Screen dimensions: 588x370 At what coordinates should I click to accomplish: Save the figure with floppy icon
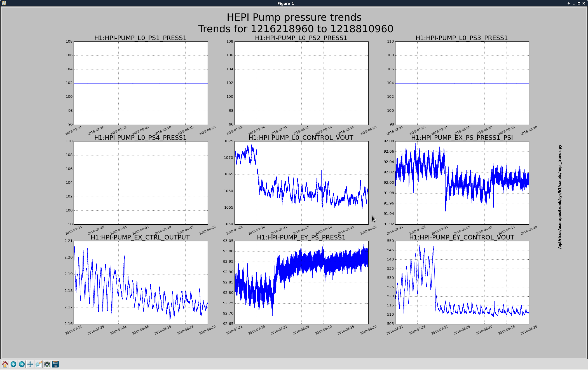point(55,364)
